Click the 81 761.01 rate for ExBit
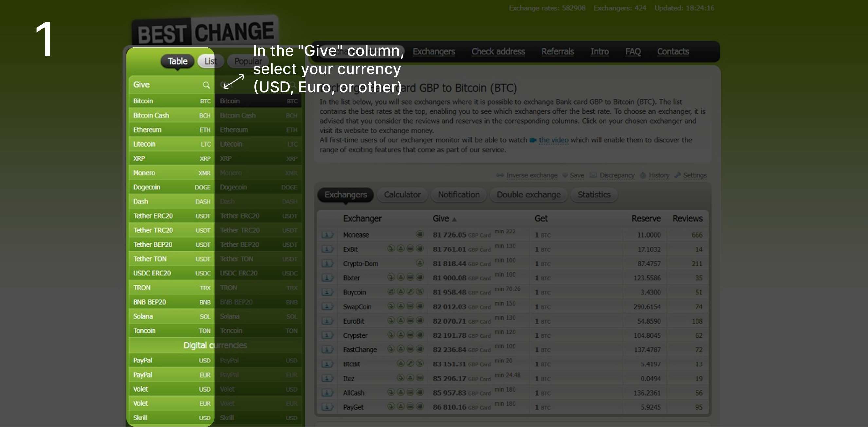 coord(449,250)
